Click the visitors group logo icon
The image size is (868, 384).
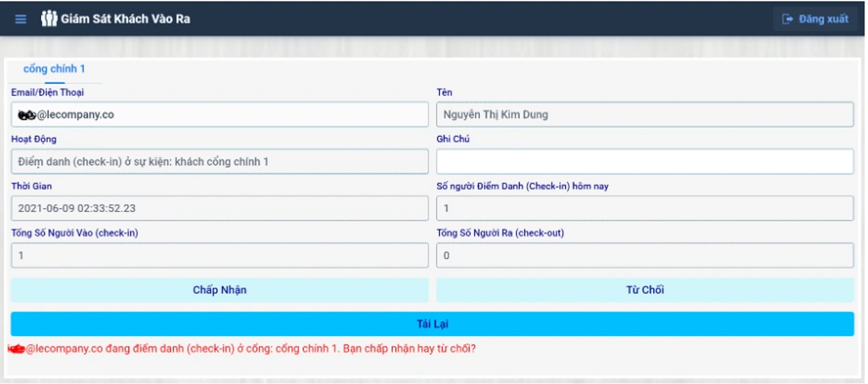click(x=48, y=19)
